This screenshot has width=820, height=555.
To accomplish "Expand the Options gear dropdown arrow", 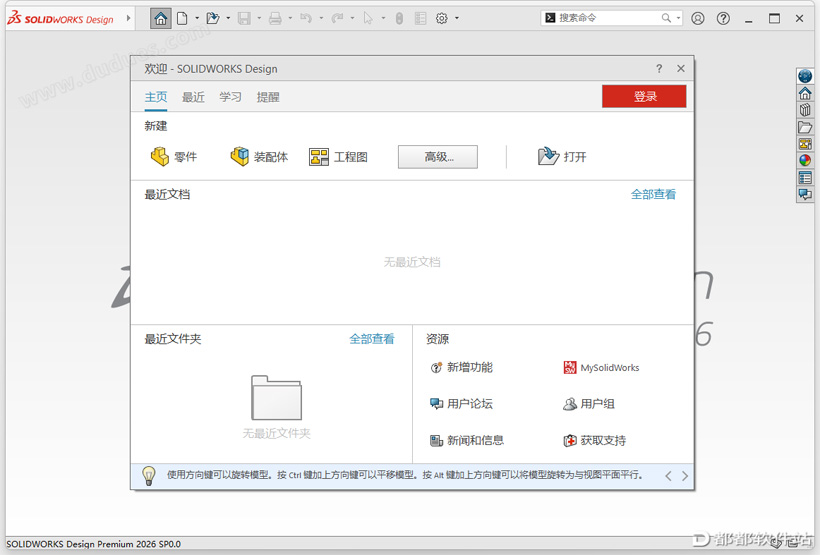I will coord(457,18).
